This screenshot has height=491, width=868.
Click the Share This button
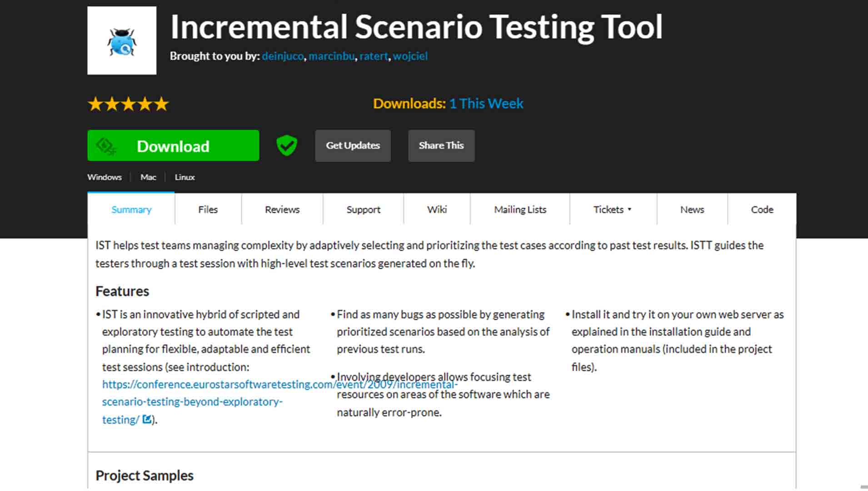(441, 145)
